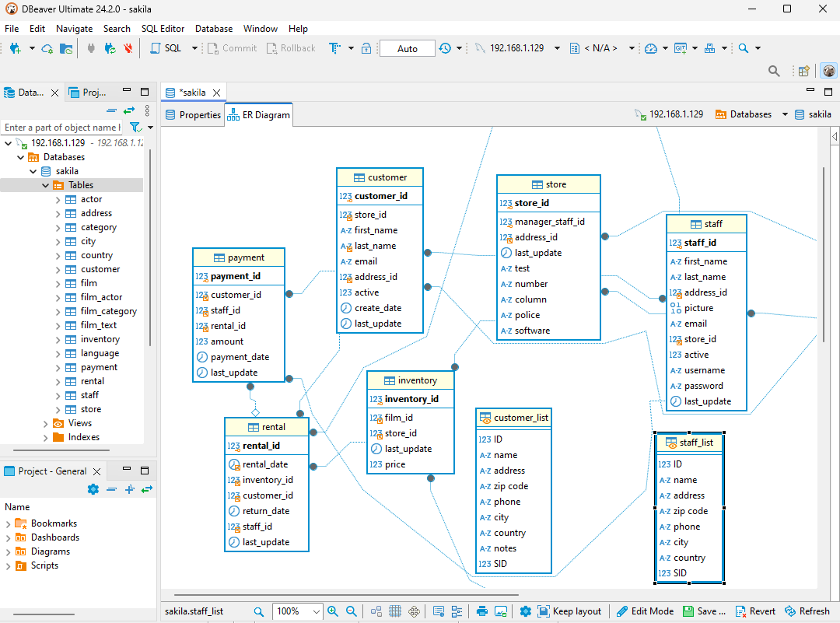This screenshot has width=840, height=623.
Task: Click the diagram zoom out icon
Action: 352,611
